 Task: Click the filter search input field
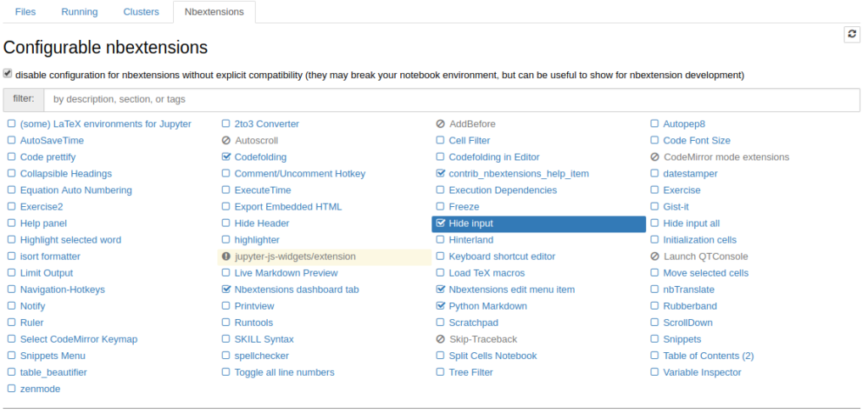452,100
